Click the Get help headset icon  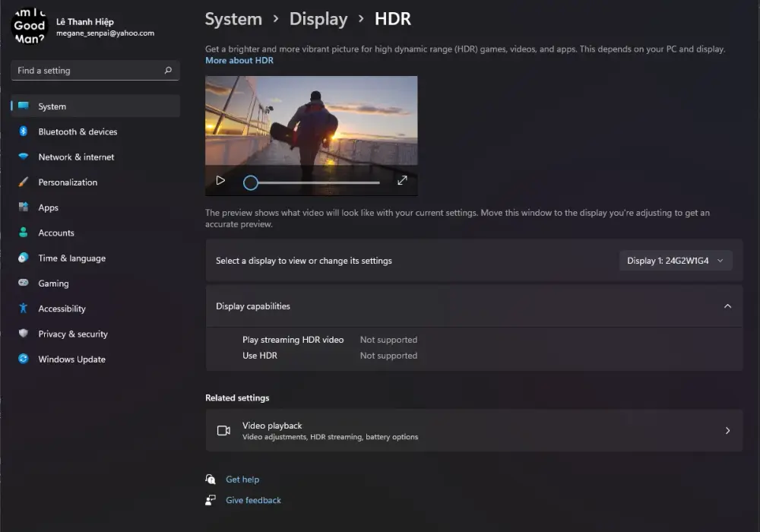211,480
